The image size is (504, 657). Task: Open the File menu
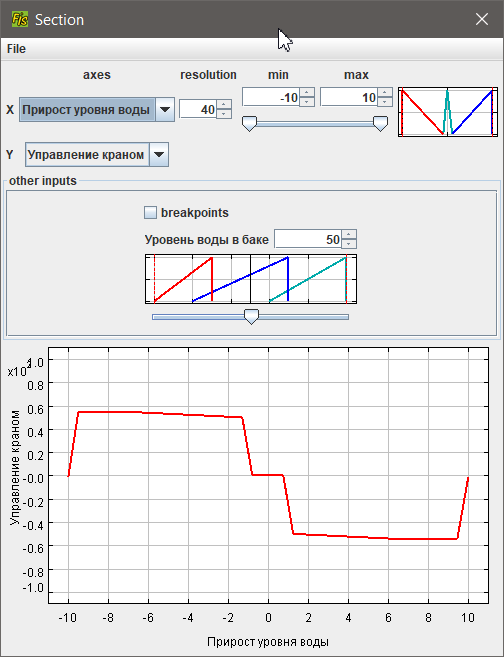pyautogui.click(x=16, y=49)
